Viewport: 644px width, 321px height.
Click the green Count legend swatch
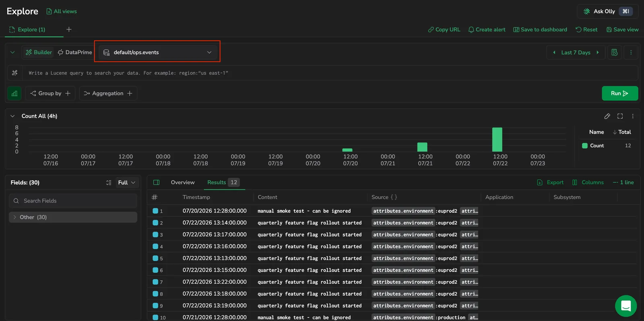click(x=585, y=146)
